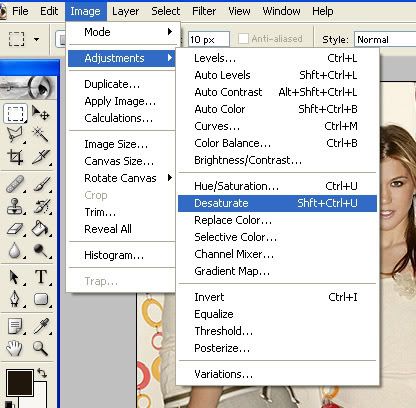
Task: Select the Magic Wand tool
Action: click(41, 135)
